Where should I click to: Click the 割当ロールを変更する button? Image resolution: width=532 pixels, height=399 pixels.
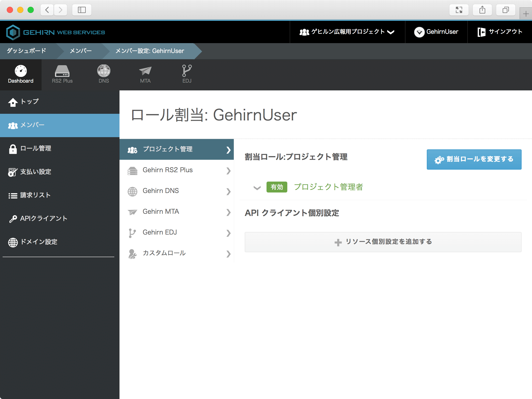(474, 159)
